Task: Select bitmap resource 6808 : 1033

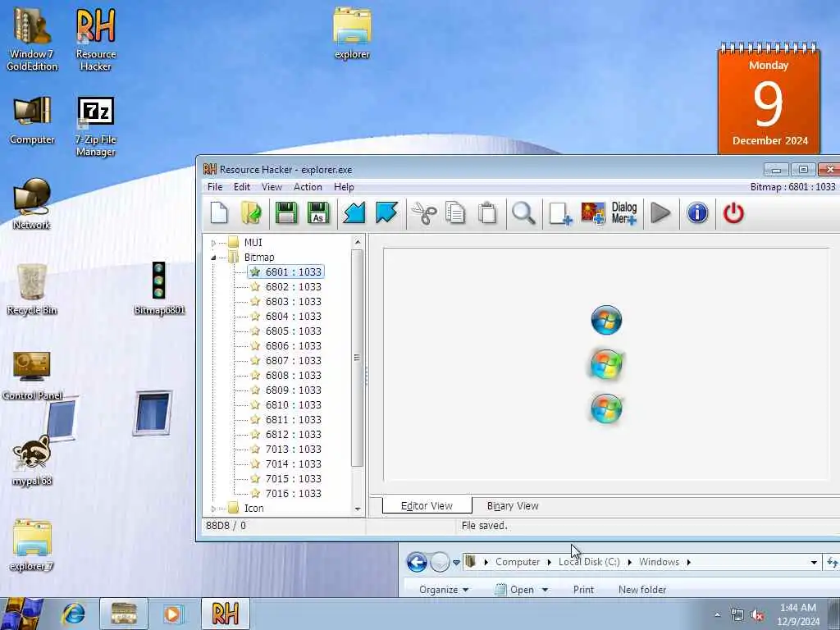Action: [x=293, y=376]
